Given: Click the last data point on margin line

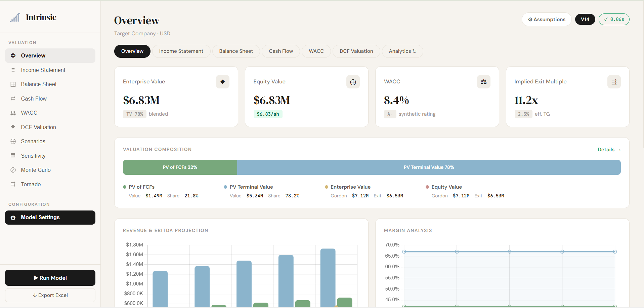Looking at the screenshot, I should click(615, 252).
